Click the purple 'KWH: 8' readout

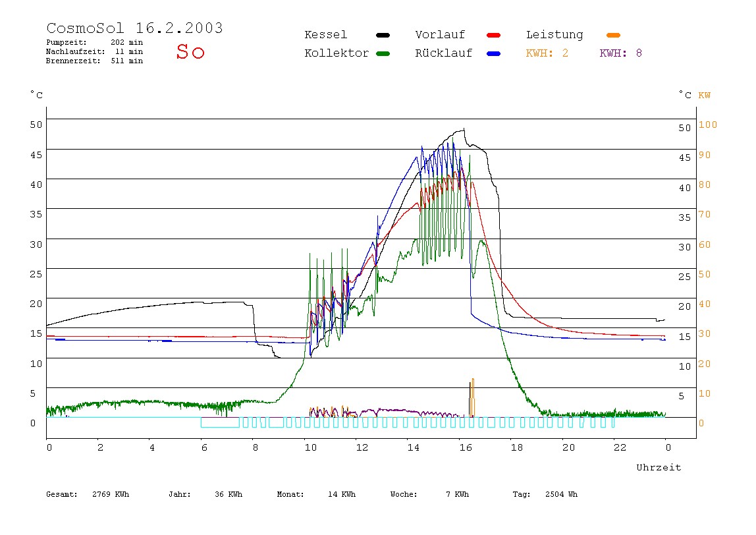pos(621,53)
